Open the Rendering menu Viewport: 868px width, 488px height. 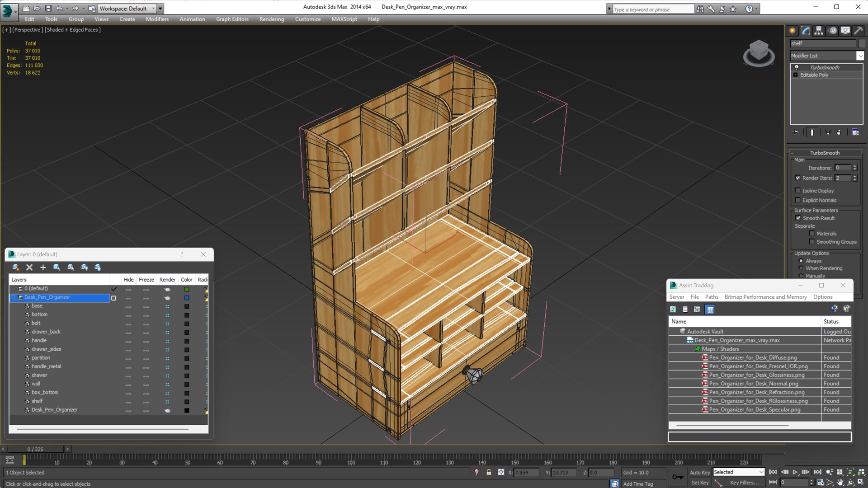(272, 19)
